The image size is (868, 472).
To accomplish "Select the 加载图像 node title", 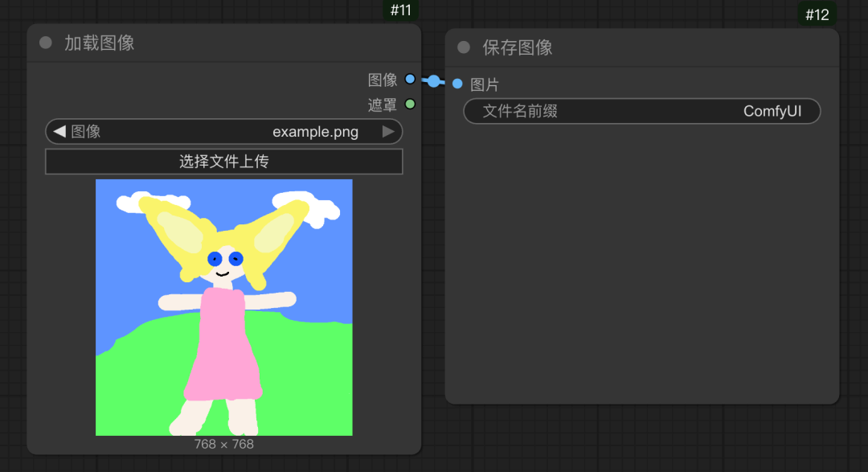I will 100,43.
